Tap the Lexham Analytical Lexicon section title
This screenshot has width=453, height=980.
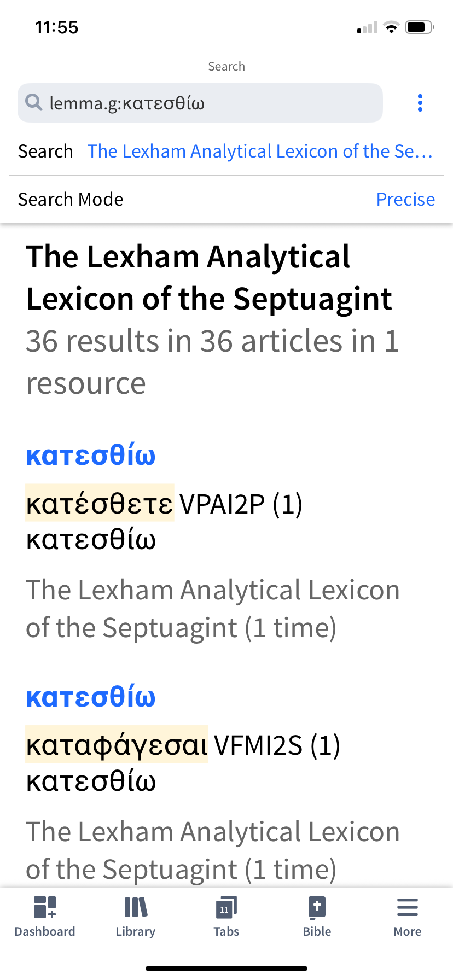209,277
